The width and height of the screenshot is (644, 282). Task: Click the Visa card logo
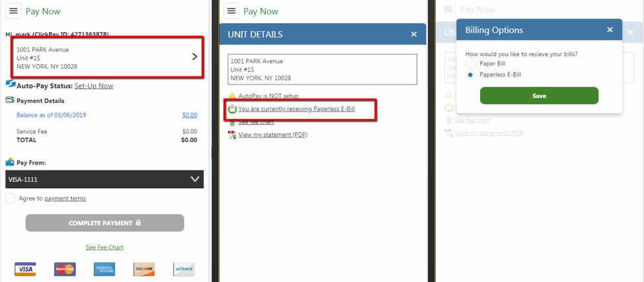point(26,269)
